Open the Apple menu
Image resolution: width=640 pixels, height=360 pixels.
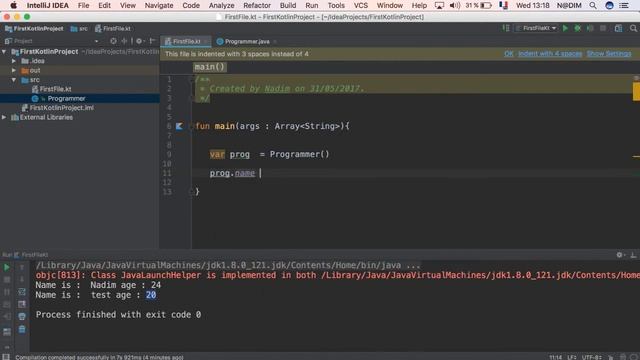pos(13,5)
